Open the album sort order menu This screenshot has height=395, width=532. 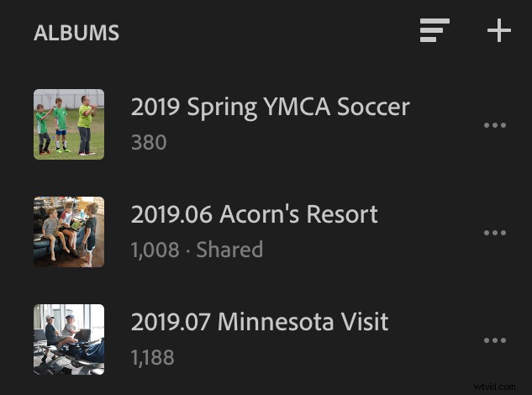[435, 31]
